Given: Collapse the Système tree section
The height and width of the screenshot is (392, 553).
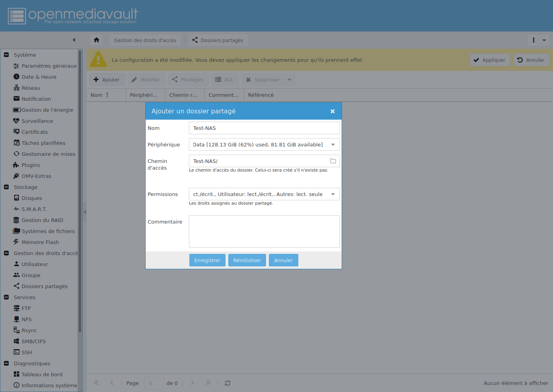Looking at the screenshot, I should point(6,55).
